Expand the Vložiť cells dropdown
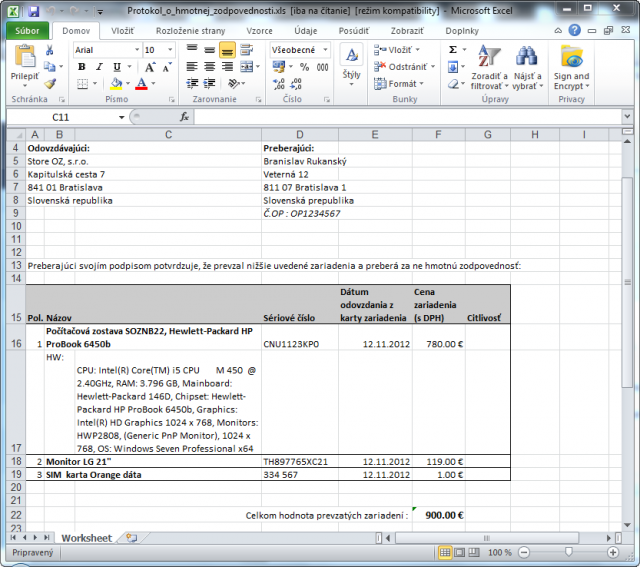The height and width of the screenshot is (567, 640). (x=418, y=50)
